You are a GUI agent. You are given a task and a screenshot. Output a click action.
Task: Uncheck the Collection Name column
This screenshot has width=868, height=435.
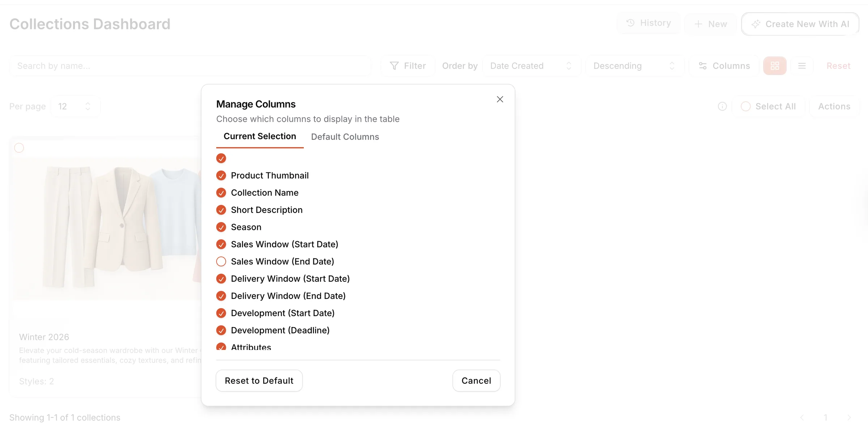[x=221, y=193]
